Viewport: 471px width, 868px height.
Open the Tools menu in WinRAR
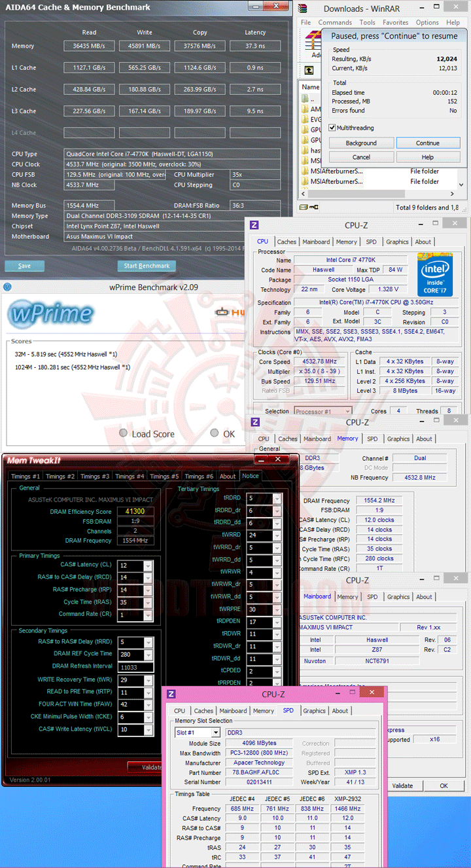(367, 22)
